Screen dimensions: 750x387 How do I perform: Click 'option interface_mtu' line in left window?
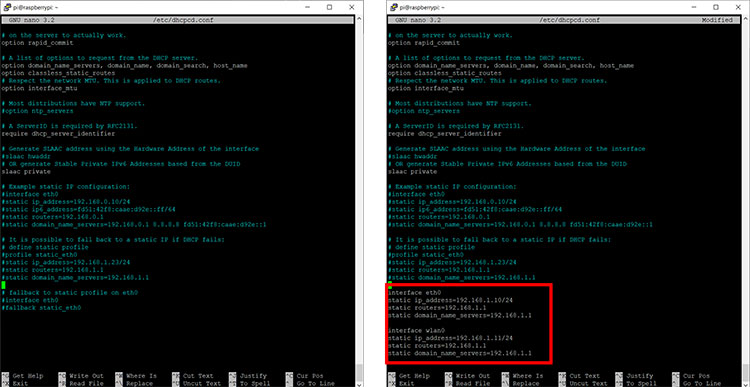coord(39,88)
